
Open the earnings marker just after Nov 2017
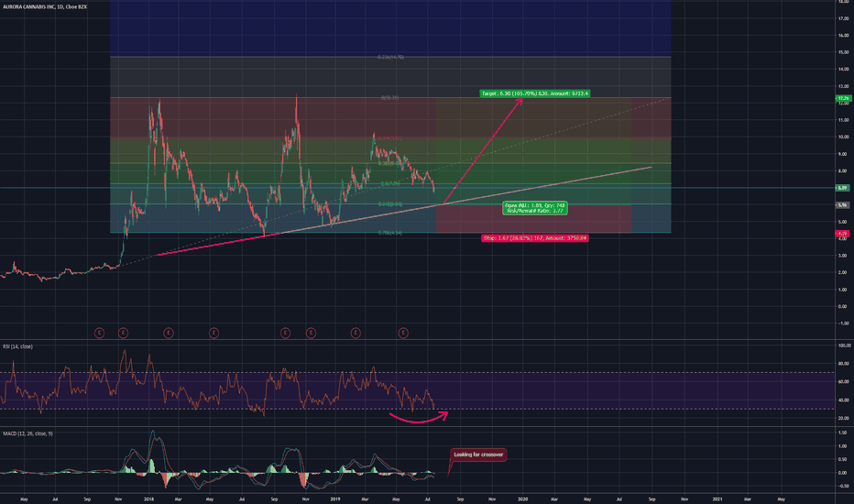click(123, 333)
